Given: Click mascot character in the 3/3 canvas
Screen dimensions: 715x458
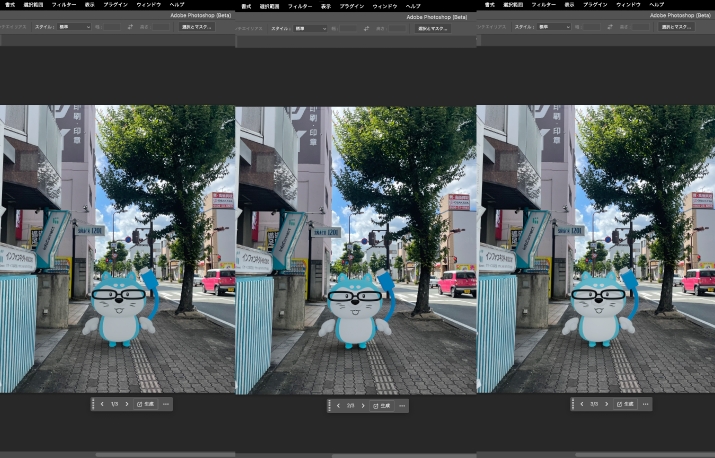Looking at the screenshot, I should point(600,308).
